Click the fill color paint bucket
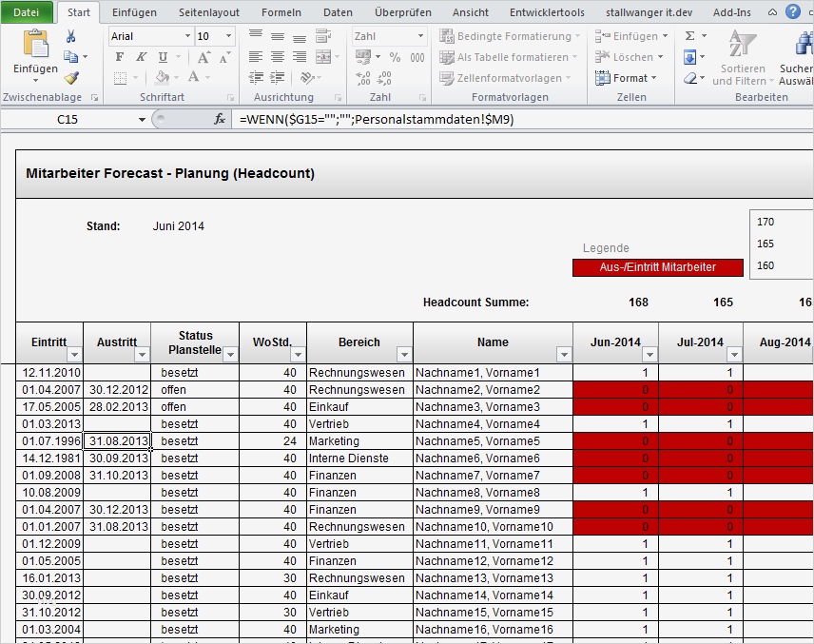This screenshot has height=644, width=814. click(x=163, y=78)
